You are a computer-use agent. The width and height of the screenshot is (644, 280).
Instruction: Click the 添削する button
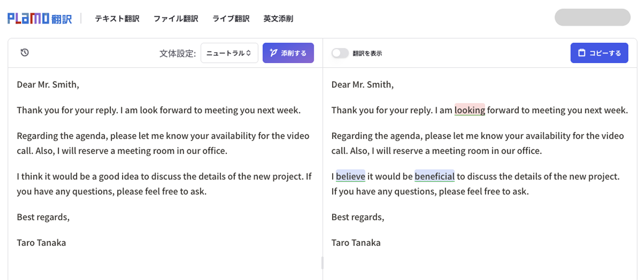[288, 53]
